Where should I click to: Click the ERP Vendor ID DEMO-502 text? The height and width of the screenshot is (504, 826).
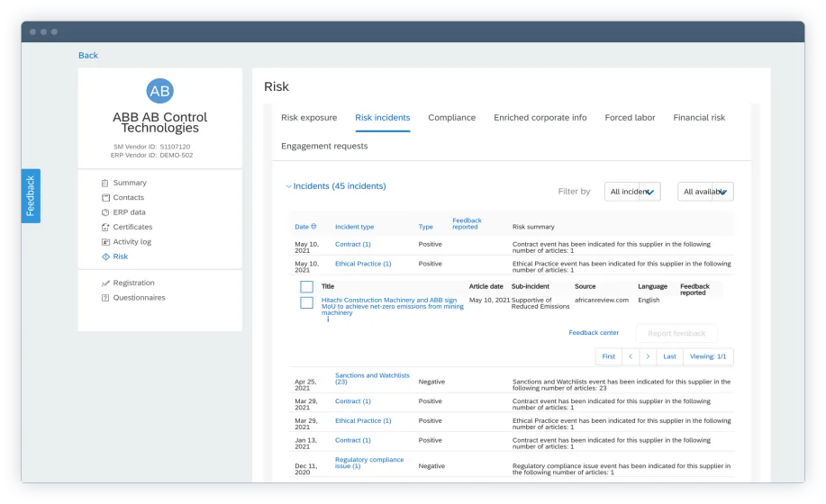click(151, 155)
